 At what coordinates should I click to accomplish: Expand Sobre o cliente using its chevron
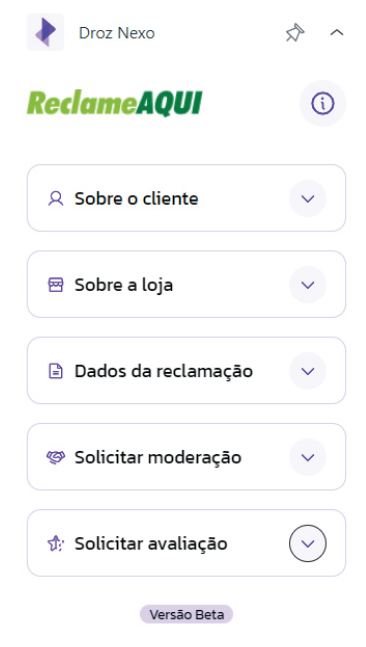[x=308, y=198]
